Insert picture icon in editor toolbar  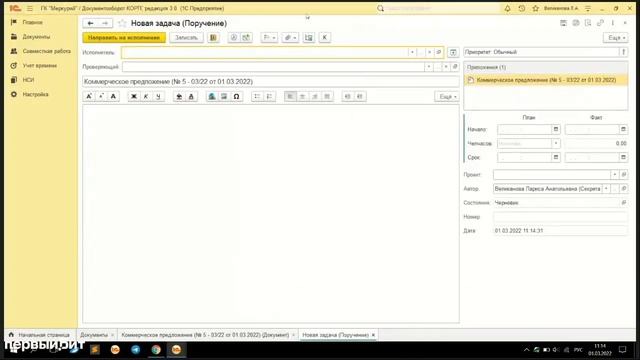pyautogui.click(x=224, y=96)
